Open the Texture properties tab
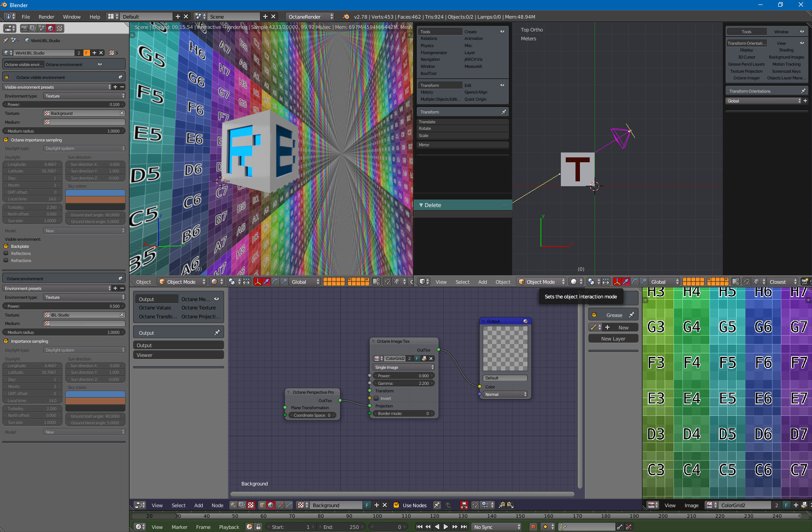812x532 pixels. 59,28
